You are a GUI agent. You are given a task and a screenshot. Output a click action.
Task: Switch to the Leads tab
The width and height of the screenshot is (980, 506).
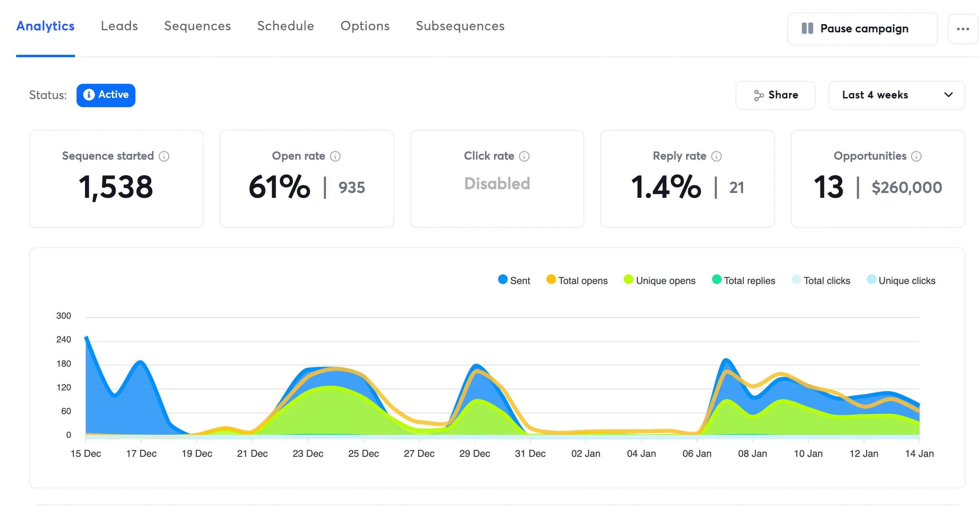tap(119, 26)
